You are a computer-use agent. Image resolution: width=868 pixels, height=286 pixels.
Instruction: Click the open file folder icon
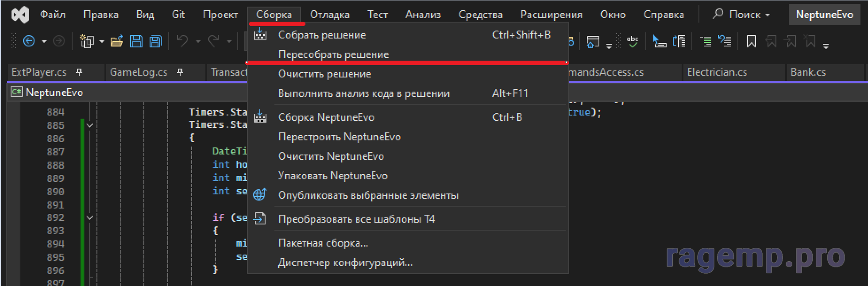click(116, 42)
